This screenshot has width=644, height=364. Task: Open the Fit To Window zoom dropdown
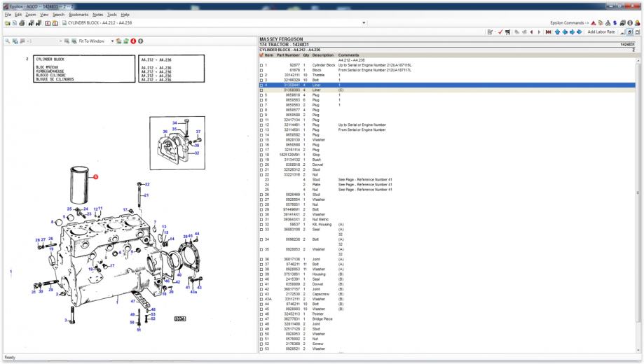(112, 41)
